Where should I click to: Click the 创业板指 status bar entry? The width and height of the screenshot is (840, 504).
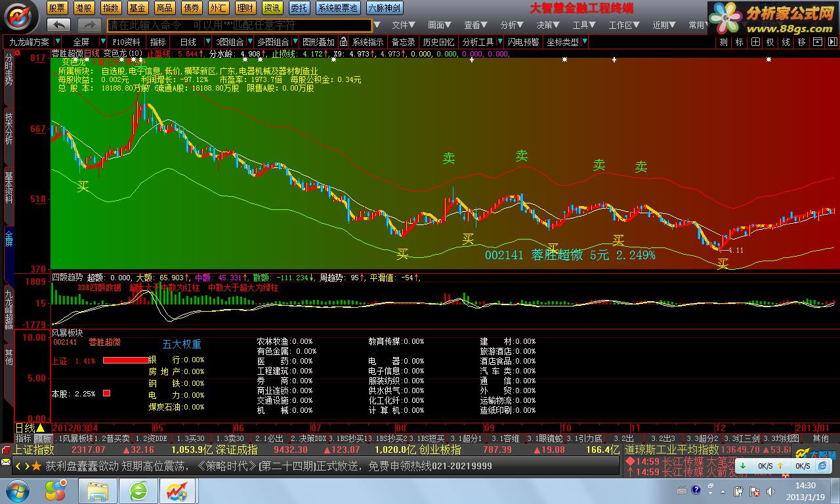[x=440, y=450]
